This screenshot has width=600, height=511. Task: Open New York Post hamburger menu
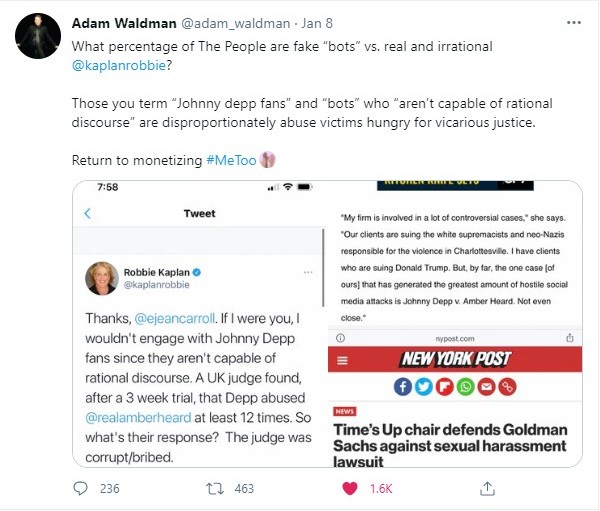pyautogui.click(x=342, y=360)
